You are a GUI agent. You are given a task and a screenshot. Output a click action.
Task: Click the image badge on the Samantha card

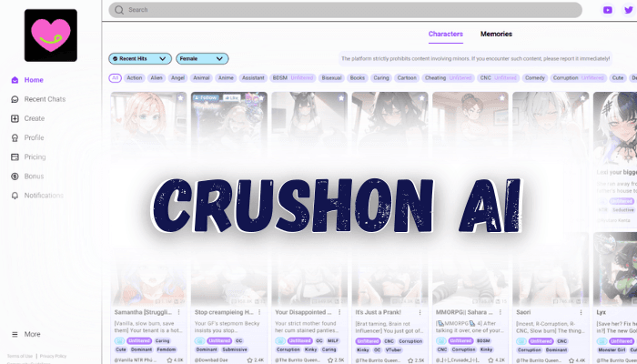119,341
